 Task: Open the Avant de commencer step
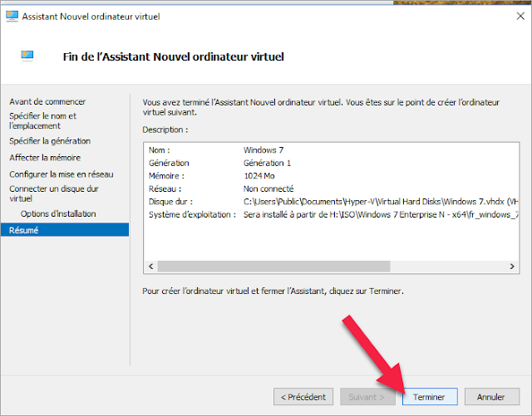pos(47,101)
